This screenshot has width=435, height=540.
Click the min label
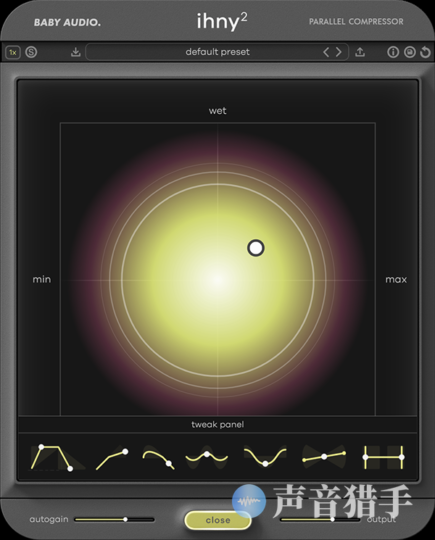pos(42,279)
